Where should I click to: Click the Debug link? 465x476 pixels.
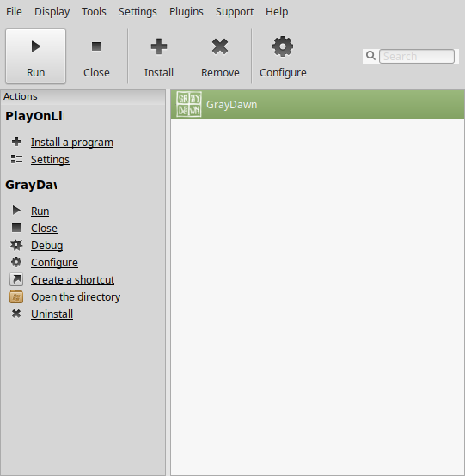click(46, 245)
